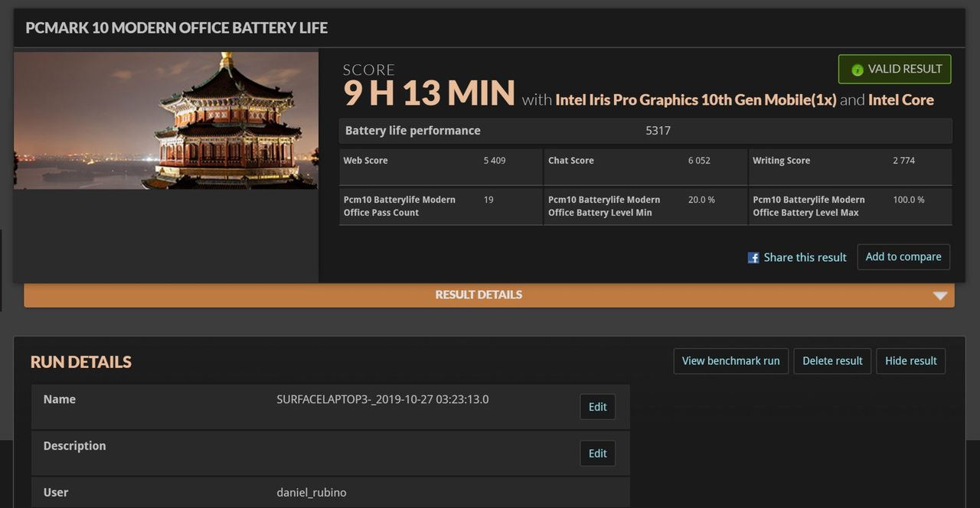Click the Battery life performance label

tap(413, 131)
